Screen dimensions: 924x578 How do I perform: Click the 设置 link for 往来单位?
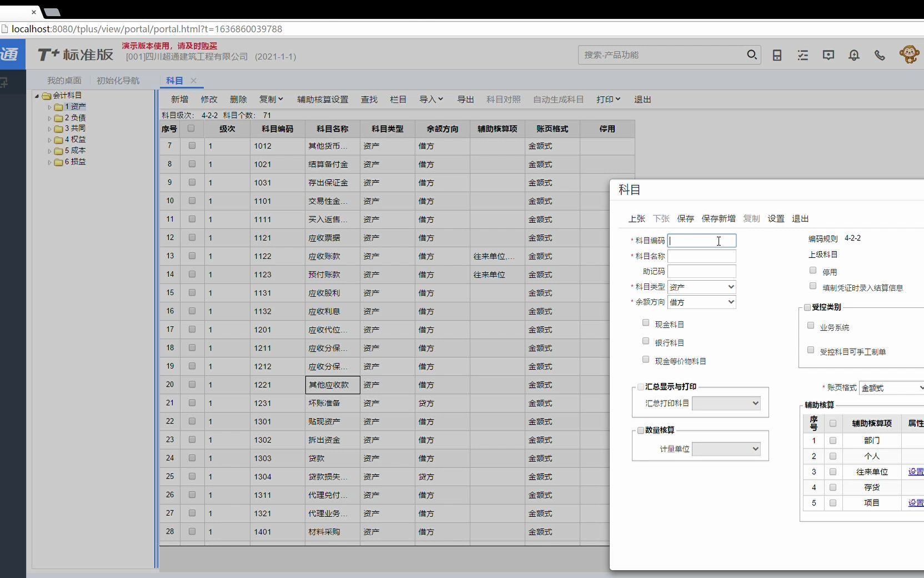tap(916, 472)
